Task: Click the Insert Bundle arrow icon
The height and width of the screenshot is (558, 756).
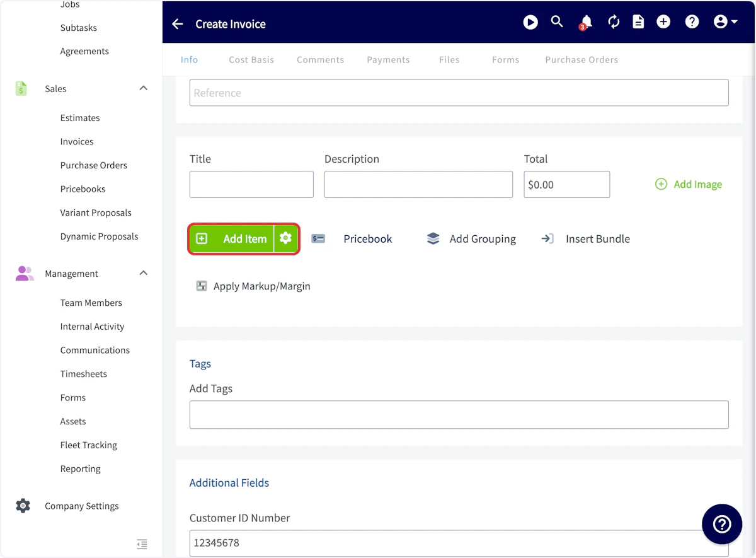Action: (547, 239)
